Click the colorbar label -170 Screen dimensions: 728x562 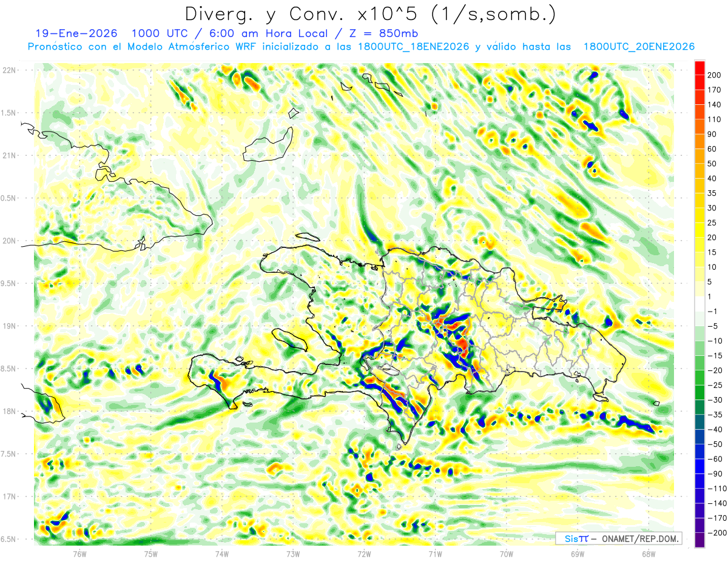(x=717, y=518)
